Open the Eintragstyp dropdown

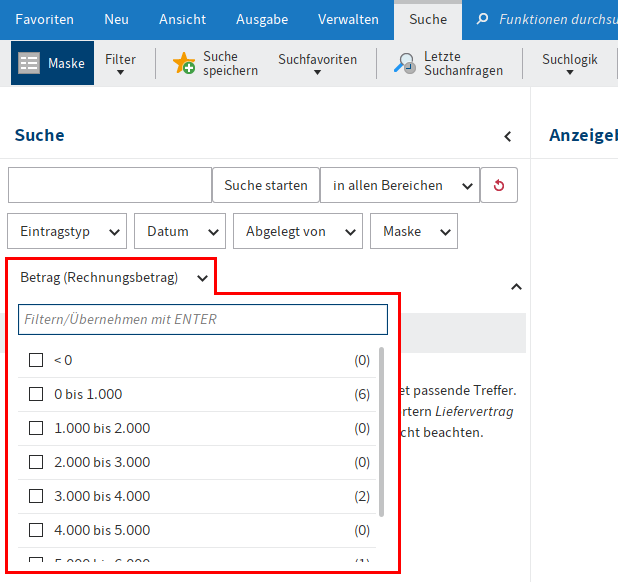67,231
